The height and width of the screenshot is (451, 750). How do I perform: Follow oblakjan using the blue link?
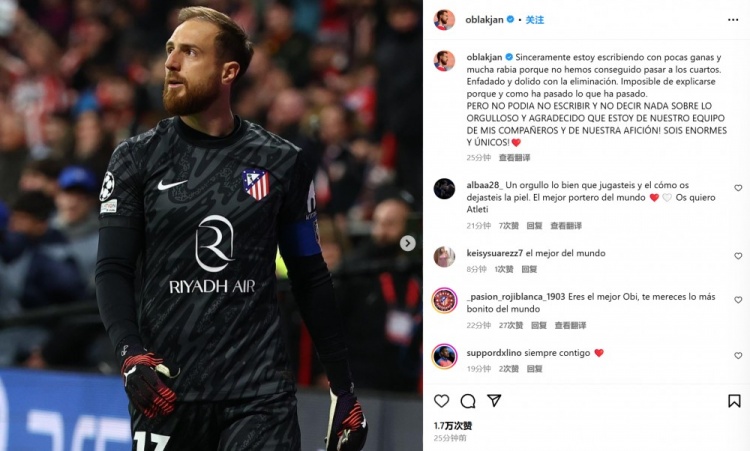pos(535,20)
